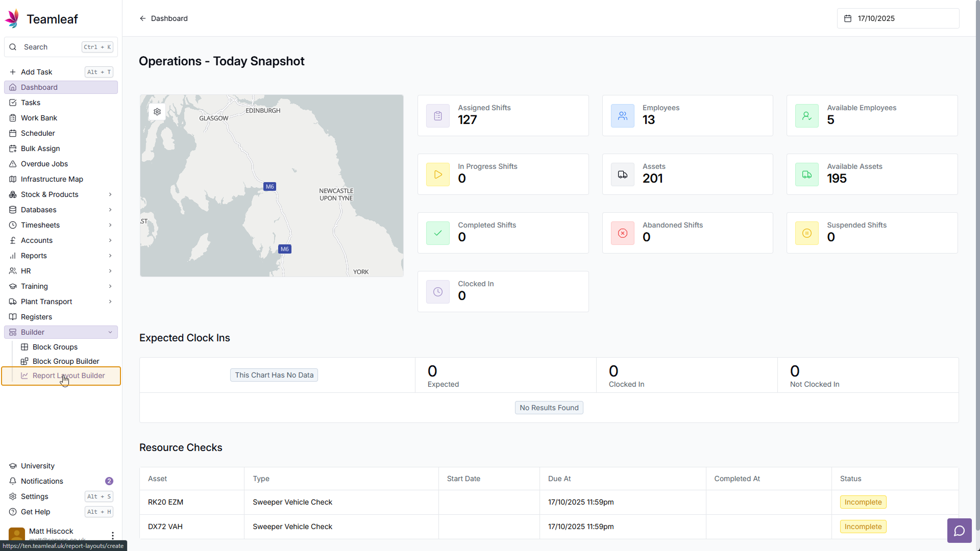
Task: Collapse the Builder section
Action: (x=110, y=332)
